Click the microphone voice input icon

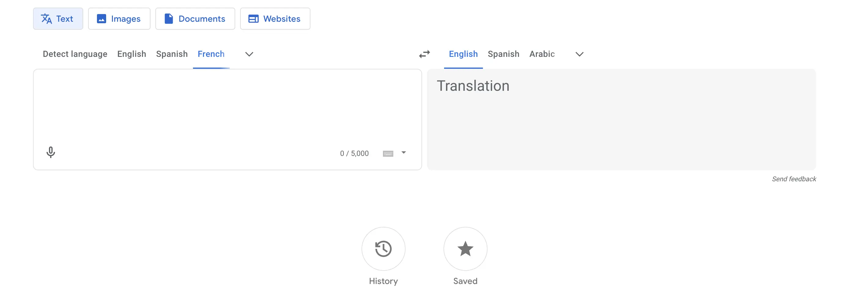coord(50,152)
